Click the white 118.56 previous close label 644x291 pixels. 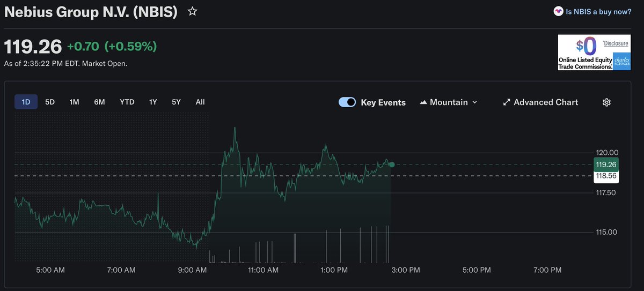click(606, 176)
